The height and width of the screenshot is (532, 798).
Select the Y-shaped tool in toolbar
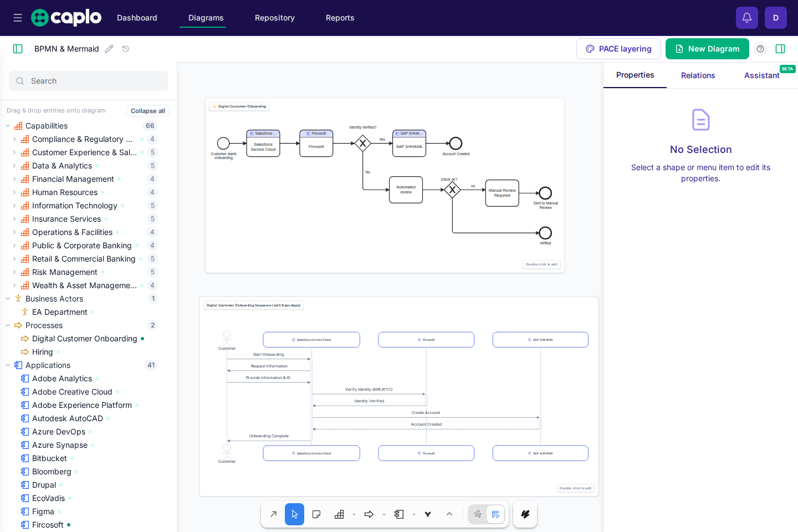click(428, 514)
